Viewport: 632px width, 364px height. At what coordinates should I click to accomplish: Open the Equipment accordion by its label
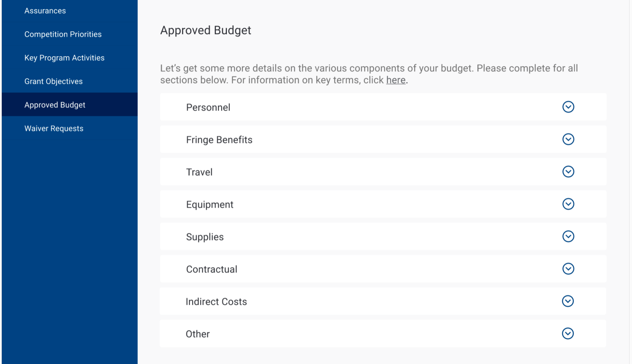210,204
